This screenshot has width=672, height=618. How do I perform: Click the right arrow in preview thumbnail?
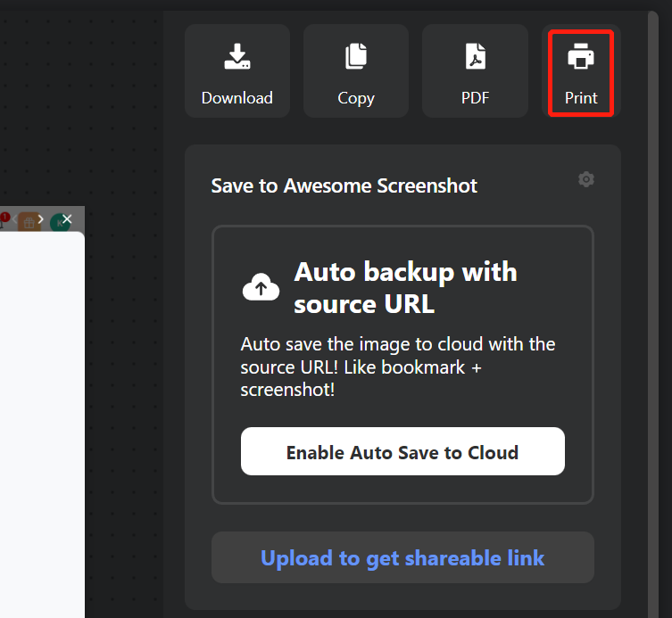(40, 219)
